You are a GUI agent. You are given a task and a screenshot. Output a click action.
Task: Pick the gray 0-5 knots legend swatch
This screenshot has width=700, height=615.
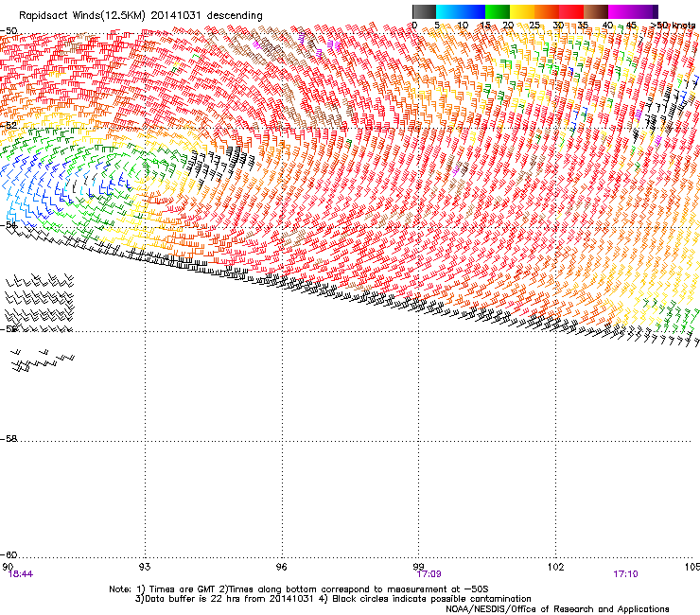tap(424, 11)
